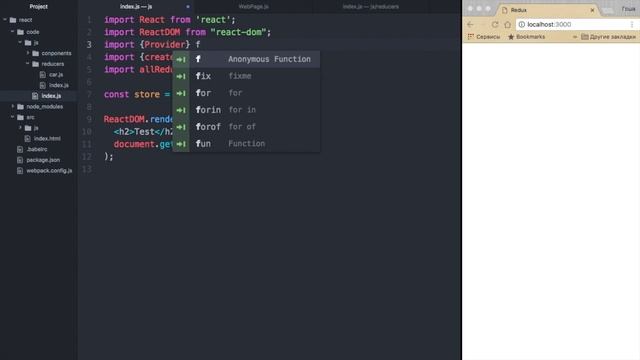640x360 pixels.
Task: Click the car.js file icon
Action: [43, 75]
